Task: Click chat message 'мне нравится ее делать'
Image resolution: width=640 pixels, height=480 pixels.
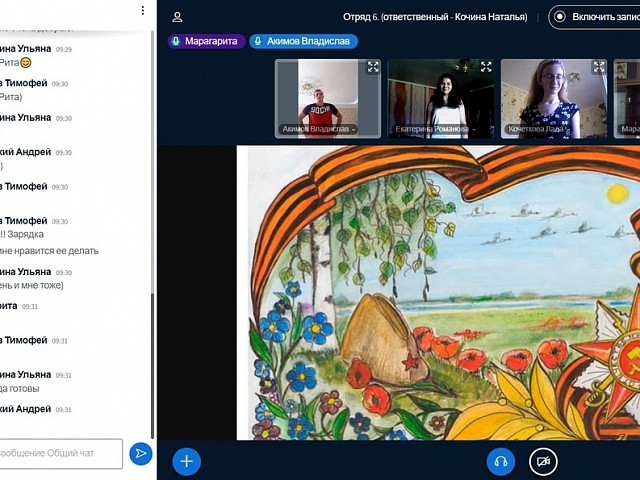Action: pos(49,251)
